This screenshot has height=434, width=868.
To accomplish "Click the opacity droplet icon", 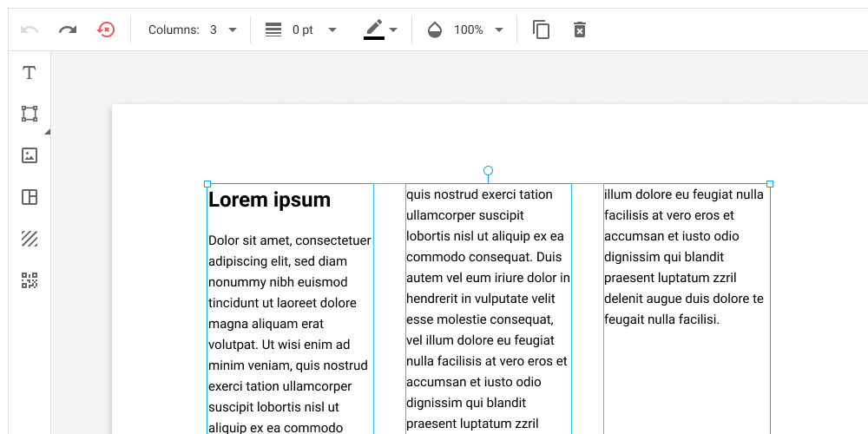I will click(x=435, y=30).
